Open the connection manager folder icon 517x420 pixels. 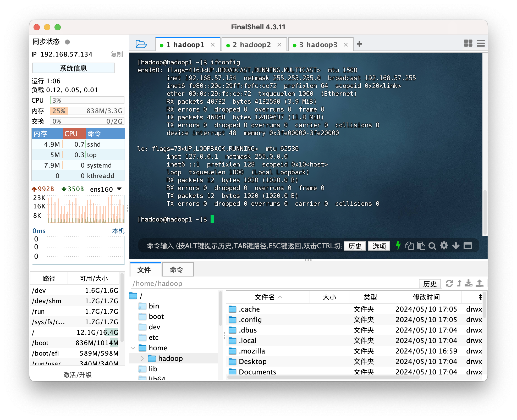tap(141, 44)
